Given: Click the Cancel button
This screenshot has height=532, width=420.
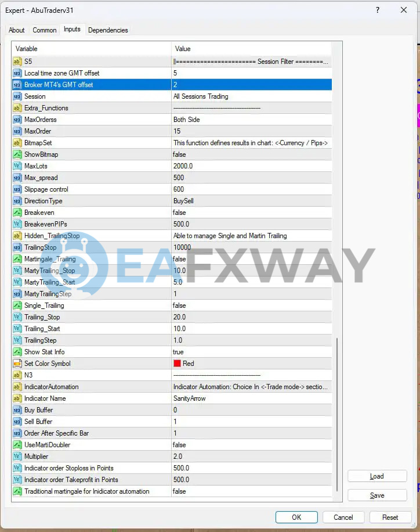Looking at the screenshot, I should pos(343,517).
